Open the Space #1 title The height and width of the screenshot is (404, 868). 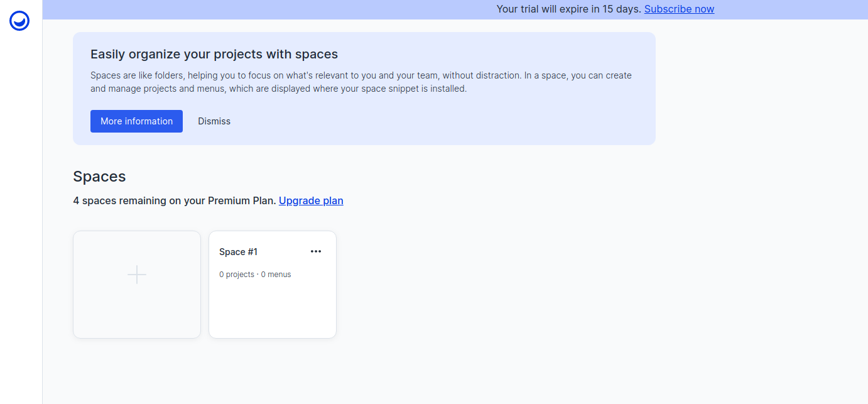tap(238, 252)
